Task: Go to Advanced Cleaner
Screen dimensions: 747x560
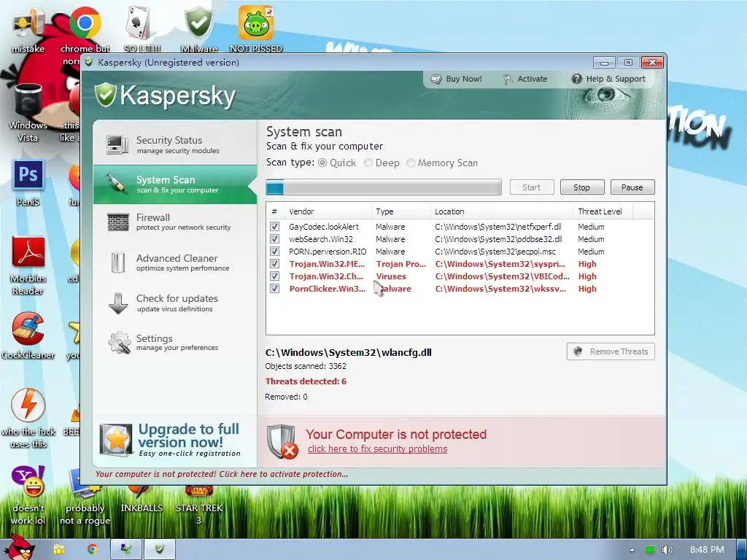Action: (174, 262)
